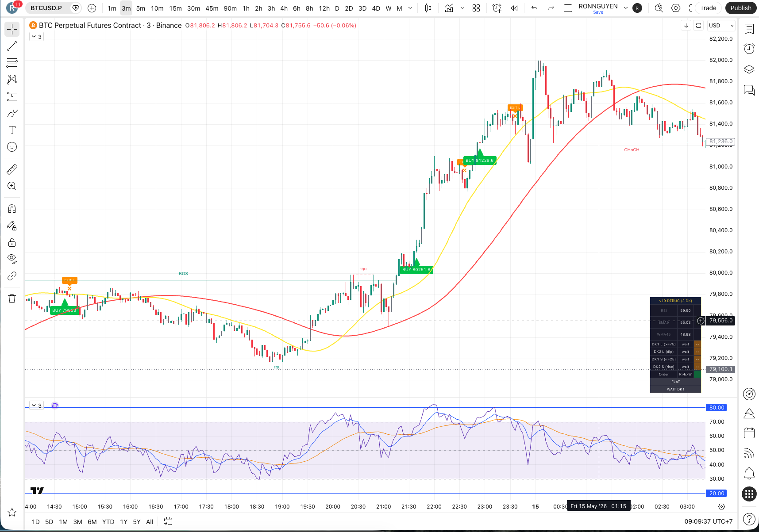
Task: Pick the brush drawing tool
Action: (x=12, y=114)
